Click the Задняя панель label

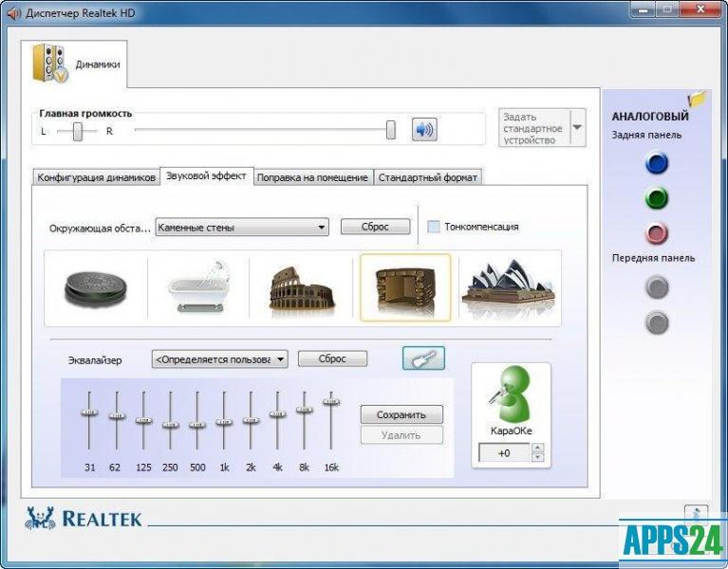pos(646,135)
